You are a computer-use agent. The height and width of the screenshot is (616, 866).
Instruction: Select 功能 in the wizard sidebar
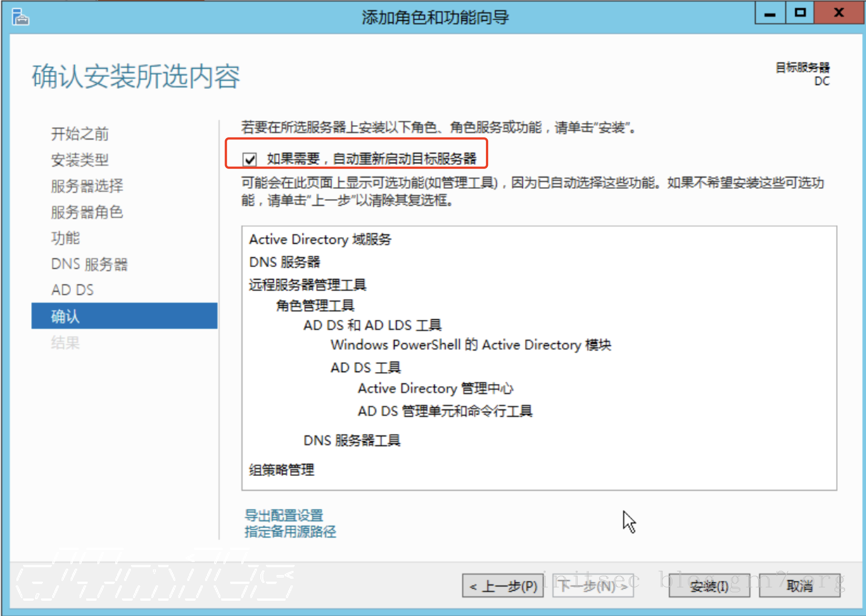pyautogui.click(x=65, y=238)
